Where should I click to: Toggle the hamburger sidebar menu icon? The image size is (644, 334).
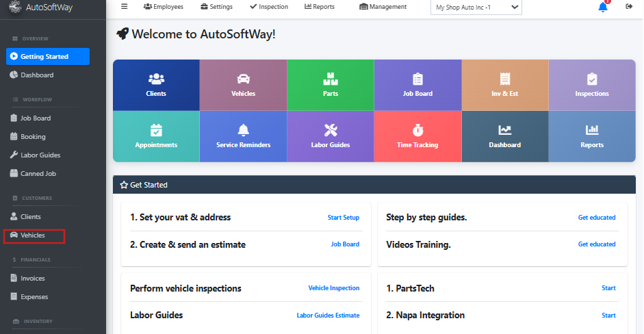(x=124, y=7)
